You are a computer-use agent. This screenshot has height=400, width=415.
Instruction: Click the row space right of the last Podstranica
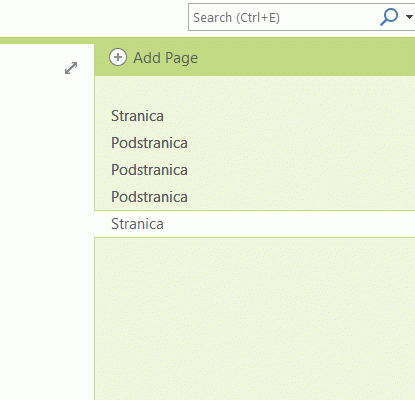click(301, 197)
